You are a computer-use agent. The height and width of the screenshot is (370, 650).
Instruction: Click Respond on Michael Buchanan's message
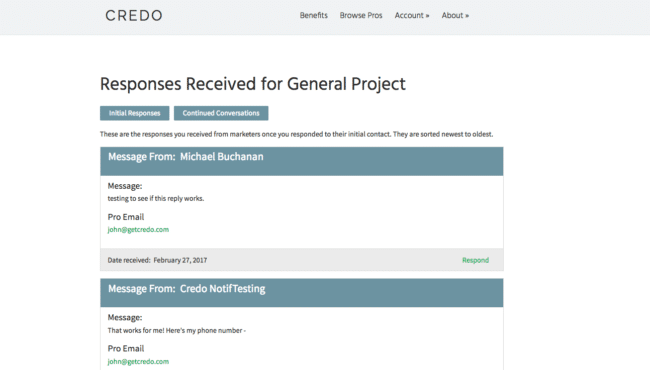[x=475, y=260]
